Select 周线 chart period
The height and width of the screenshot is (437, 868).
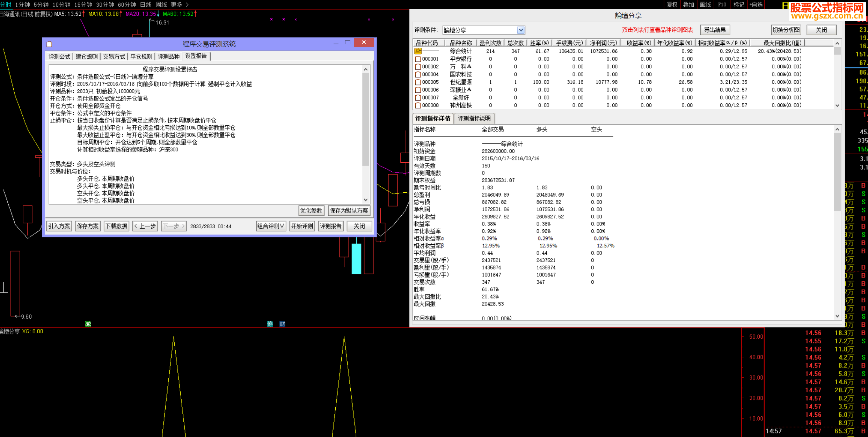(161, 5)
